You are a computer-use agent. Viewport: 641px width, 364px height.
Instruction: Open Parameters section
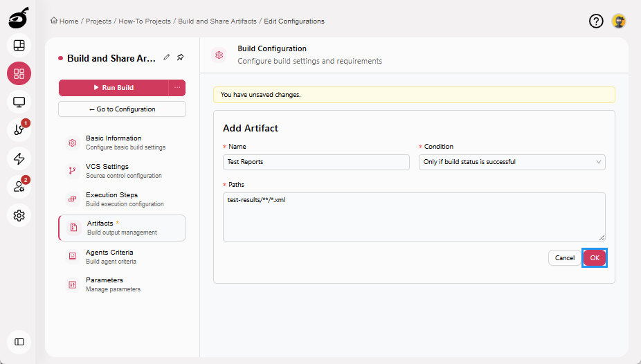click(122, 284)
